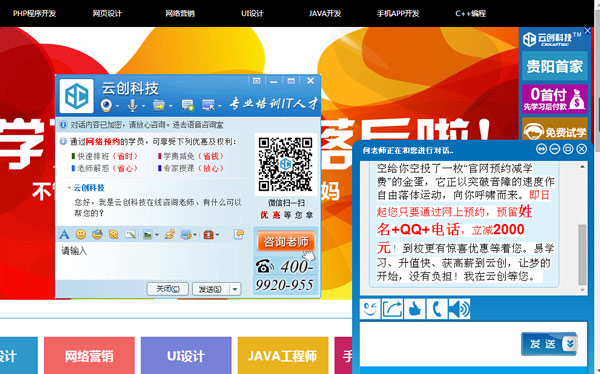Open the yellow smiley emoticon picker

(81, 234)
